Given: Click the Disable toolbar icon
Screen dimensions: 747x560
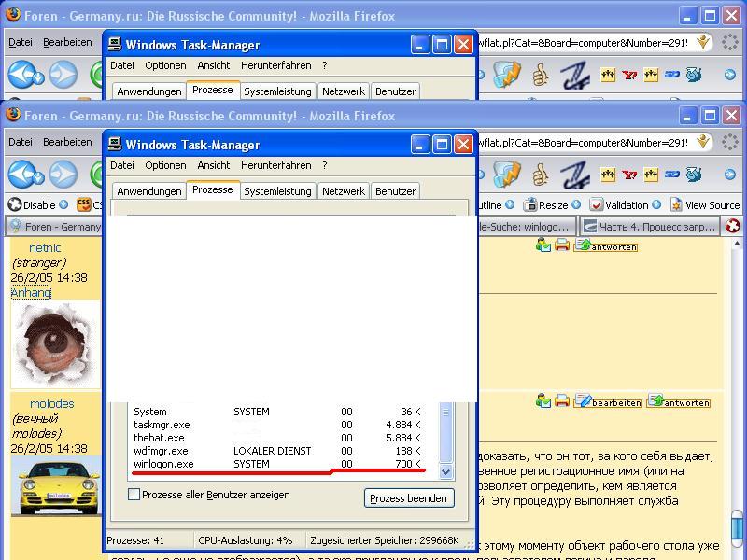Looking at the screenshot, I should (15, 205).
